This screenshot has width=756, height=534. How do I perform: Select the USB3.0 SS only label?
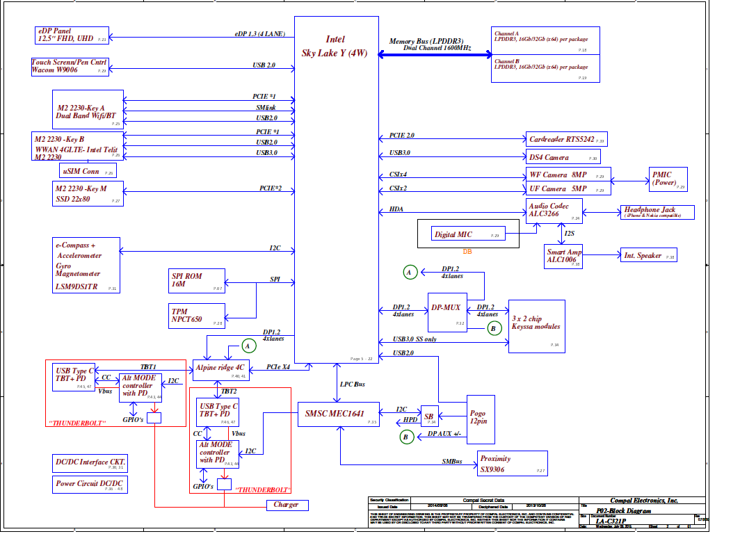tap(415, 339)
